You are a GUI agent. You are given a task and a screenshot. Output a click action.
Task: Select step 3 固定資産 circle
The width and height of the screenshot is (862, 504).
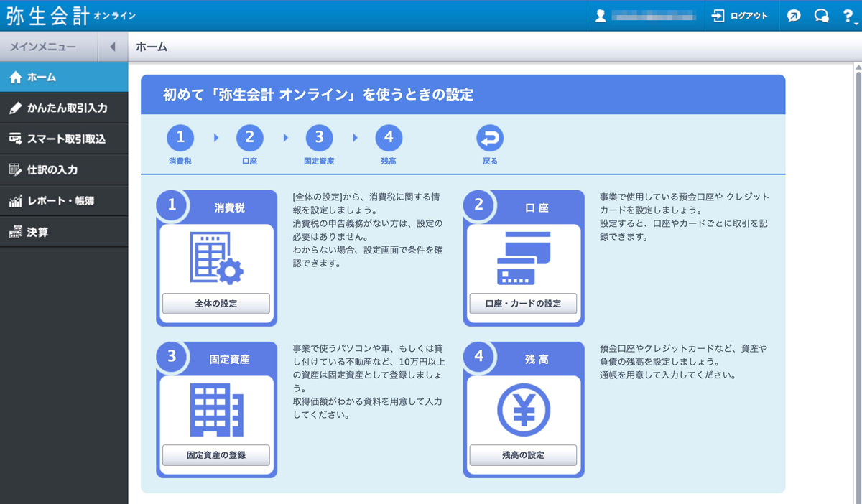(319, 138)
